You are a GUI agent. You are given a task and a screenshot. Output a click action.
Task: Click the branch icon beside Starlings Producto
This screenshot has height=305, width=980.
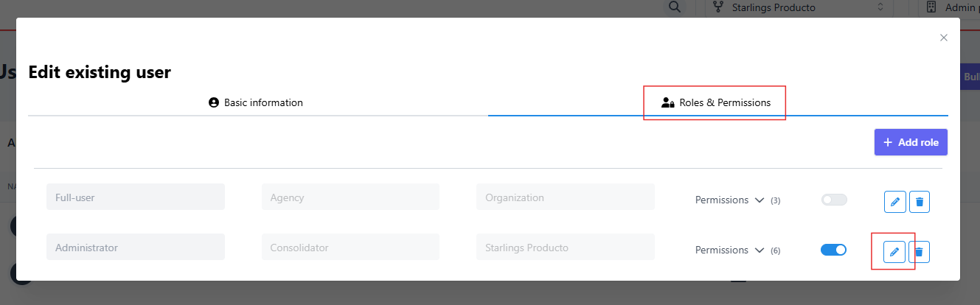coord(717,7)
